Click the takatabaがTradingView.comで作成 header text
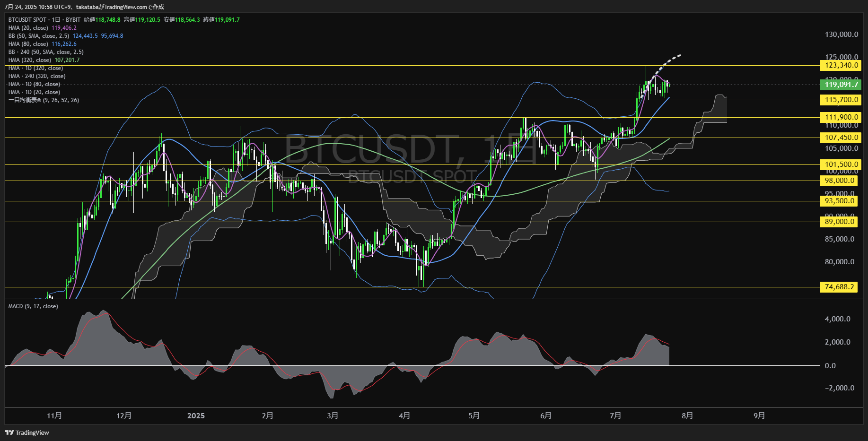868x441 pixels. point(120,7)
